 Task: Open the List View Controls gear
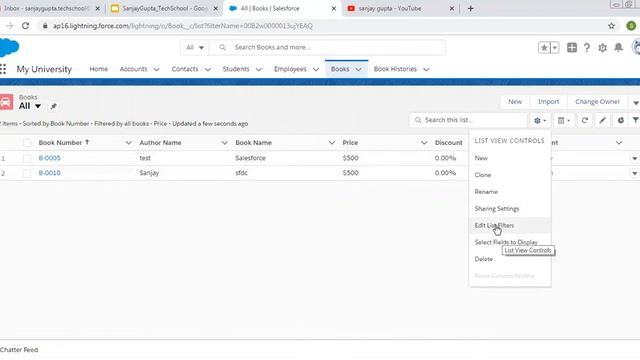pyautogui.click(x=540, y=120)
